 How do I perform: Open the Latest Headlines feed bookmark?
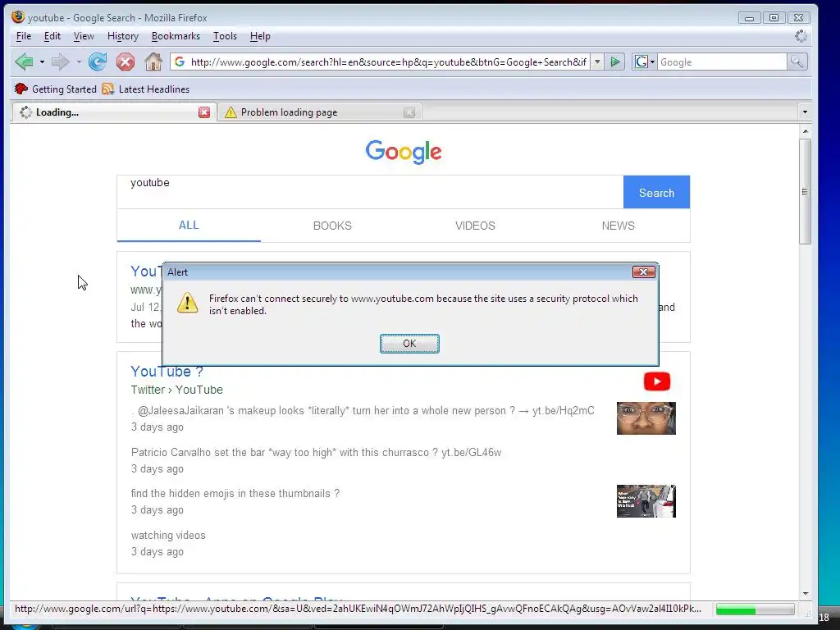point(146,89)
